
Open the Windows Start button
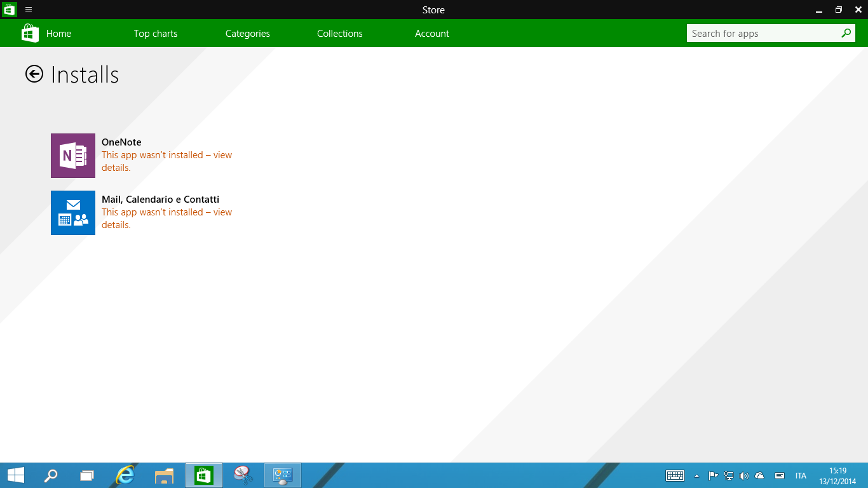click(16, 475)
